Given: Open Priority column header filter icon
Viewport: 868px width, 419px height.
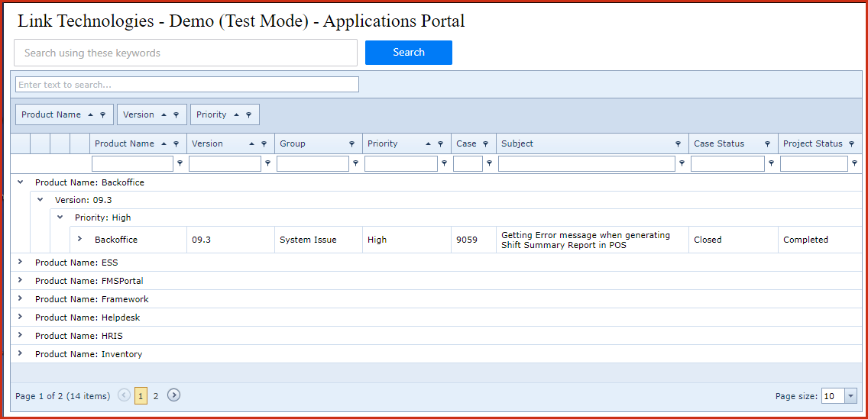Looking at the screenshot, I should pyautogui.click(x=440, y=143).
